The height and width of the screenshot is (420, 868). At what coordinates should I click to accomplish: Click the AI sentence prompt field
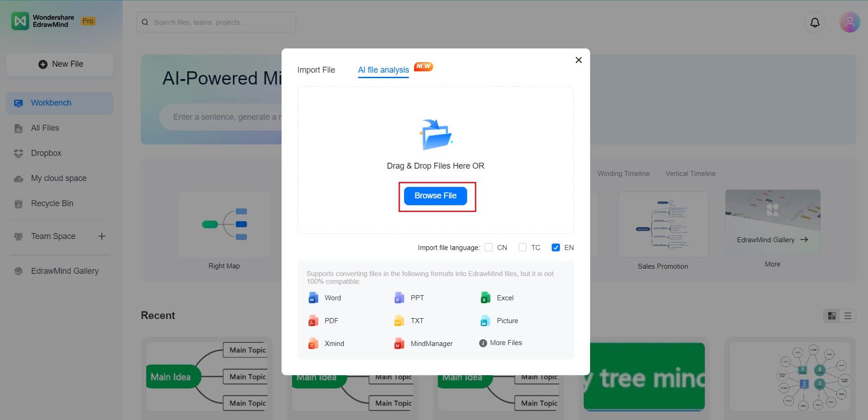221,117
